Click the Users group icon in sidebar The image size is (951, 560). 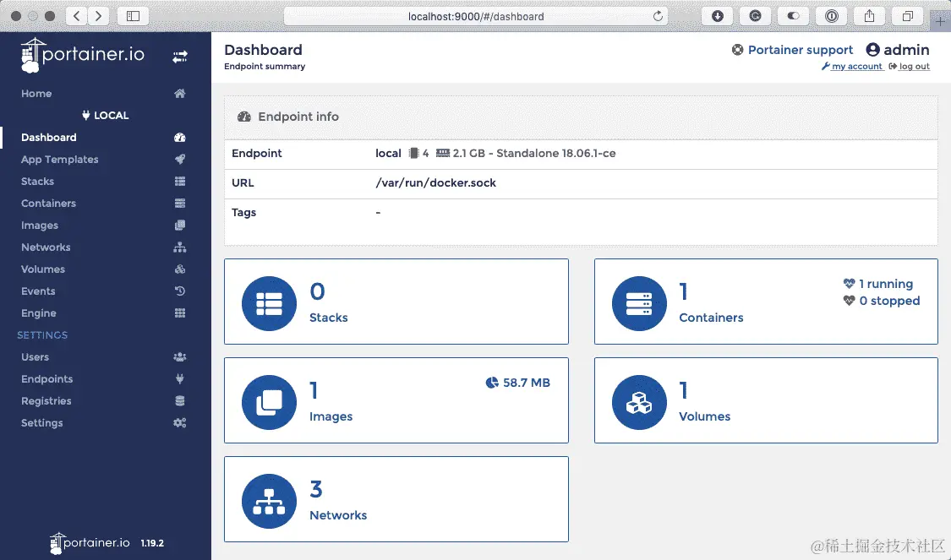coord(179,357)
